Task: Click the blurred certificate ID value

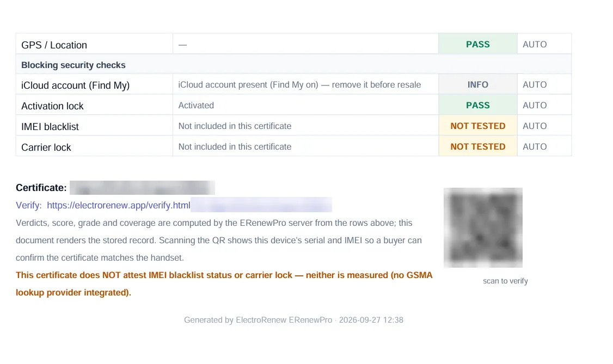Action: 142,188
